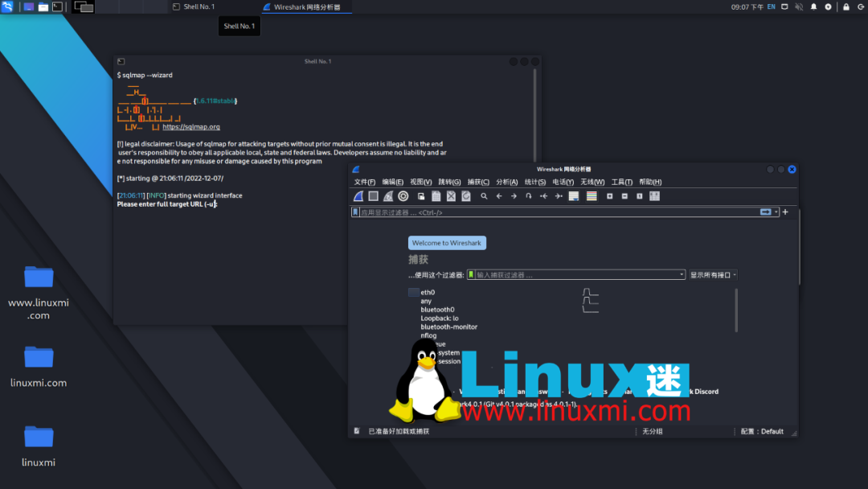Go to next packet arrow
The height and width of the screenshot is (489, 868).
click(x=514, y=196)
